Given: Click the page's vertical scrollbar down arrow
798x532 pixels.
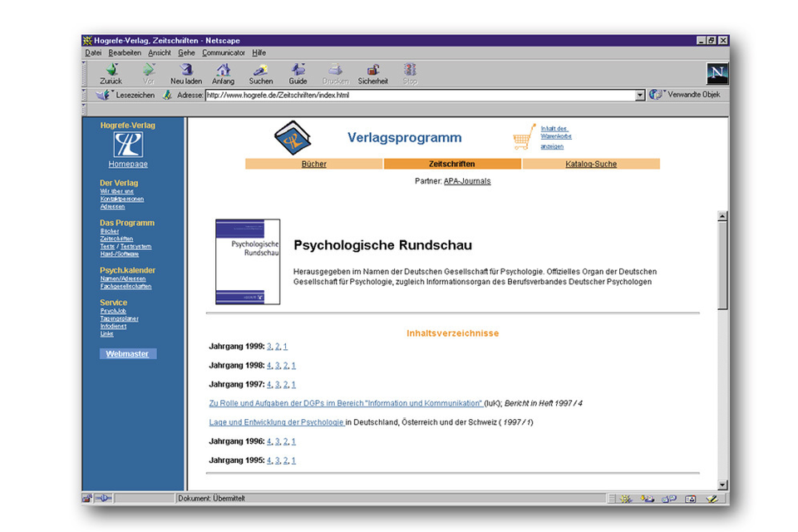Looking at the screenshot, I should (722, 485).
